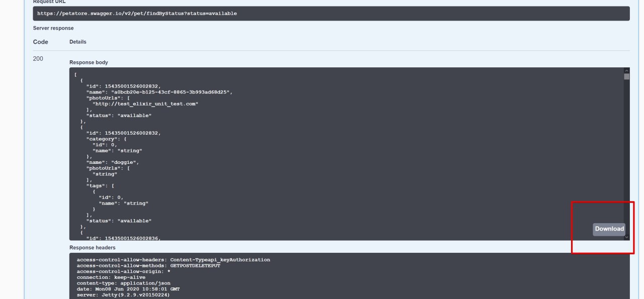Click the "name": "doggie" line
Image resolution: width=644 pixels, height=299 pixels.
113,162
